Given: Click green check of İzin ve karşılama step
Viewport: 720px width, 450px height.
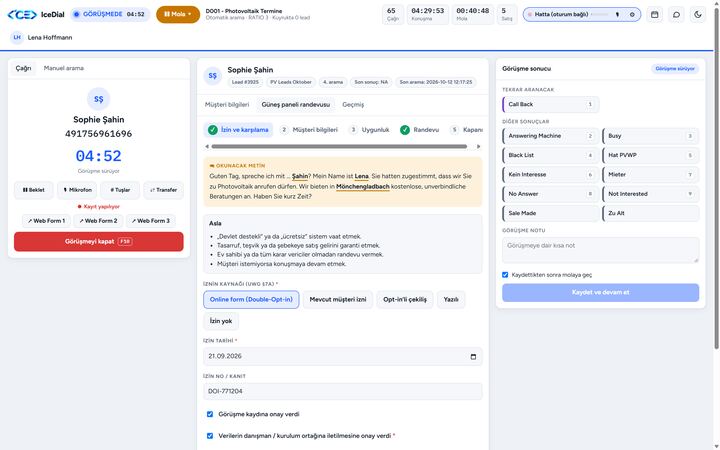Looking at the screenshot, I should pyautogui.click(x=213, y=130).
